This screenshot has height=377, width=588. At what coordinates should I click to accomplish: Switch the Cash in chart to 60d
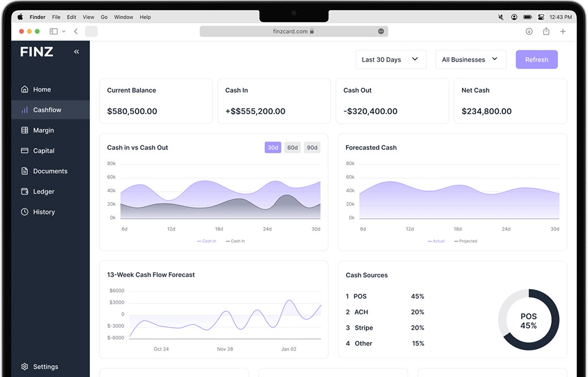292,147
